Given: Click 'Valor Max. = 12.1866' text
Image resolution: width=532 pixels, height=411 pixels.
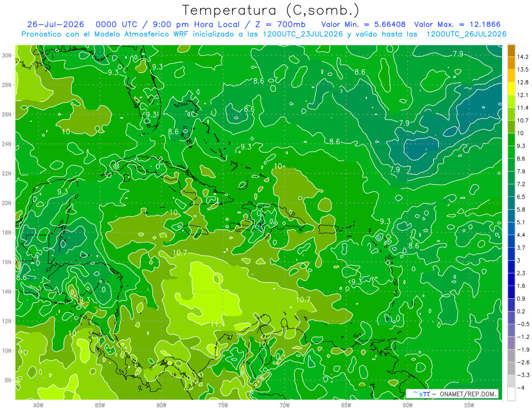Looking at the screenshot, I should [458, 24].
